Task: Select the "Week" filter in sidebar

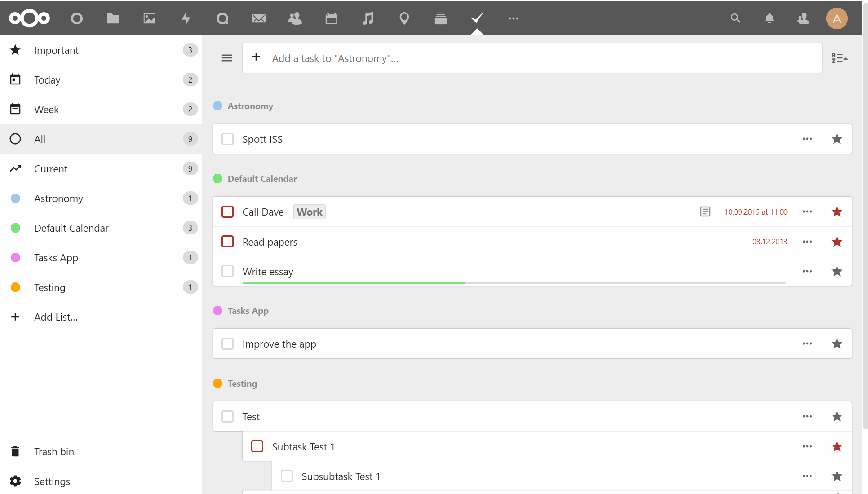Action: tap(46, 109)
